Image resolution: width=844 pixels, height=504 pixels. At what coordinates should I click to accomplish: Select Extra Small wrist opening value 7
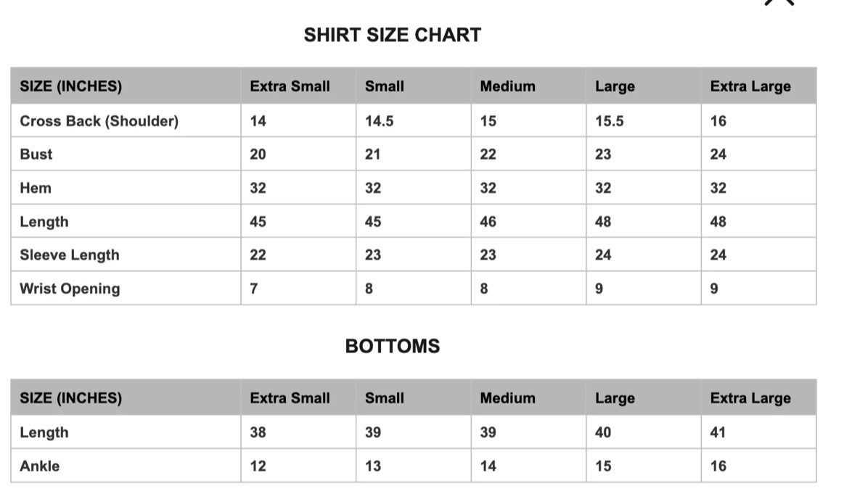[253, 289]
